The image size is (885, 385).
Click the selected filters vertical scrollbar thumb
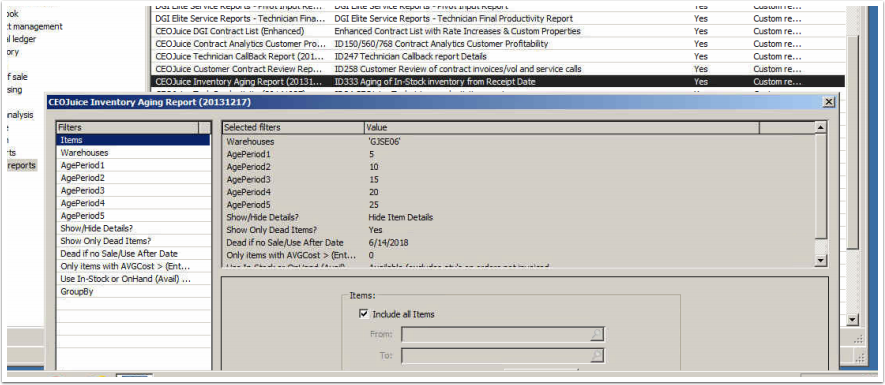coord(821,186)
